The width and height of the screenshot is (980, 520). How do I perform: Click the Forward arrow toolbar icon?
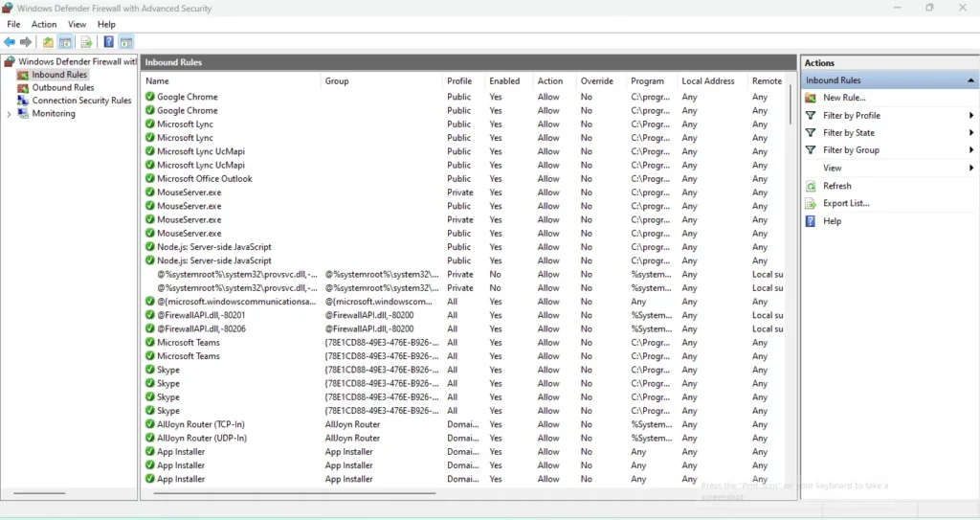point(26,42)
